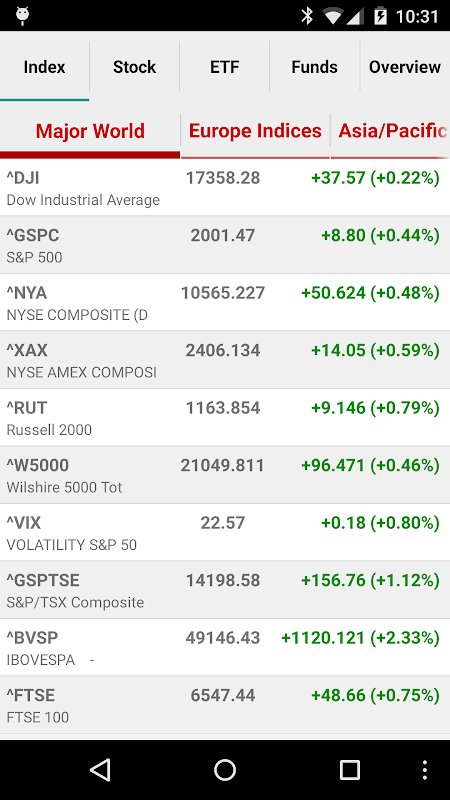
Task: Tap the battery charging status icon
Action: [x=380, y=16]
